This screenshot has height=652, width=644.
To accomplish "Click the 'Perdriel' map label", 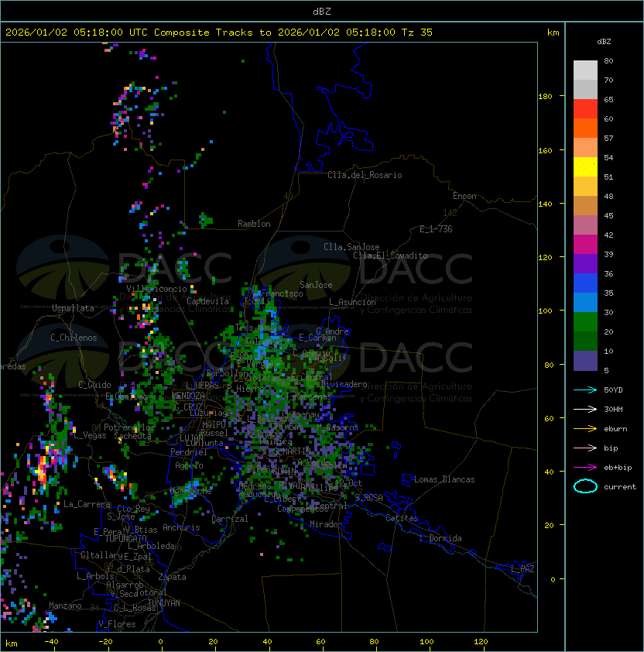I will (189, 452).
